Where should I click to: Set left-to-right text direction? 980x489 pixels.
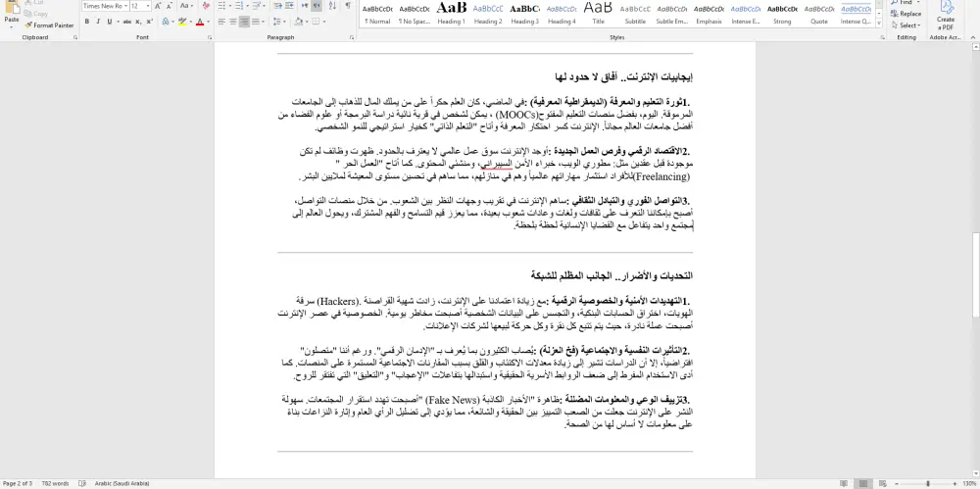(x=305, y=6)
